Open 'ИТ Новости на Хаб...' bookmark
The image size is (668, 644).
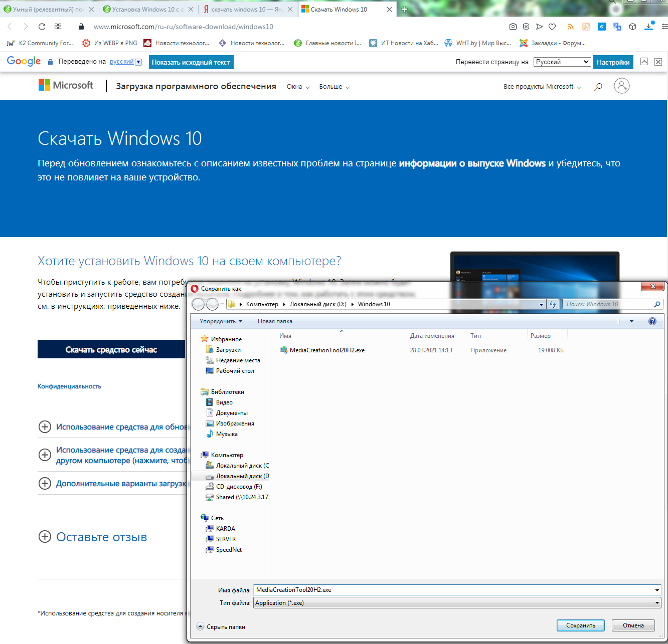(404, 43)
